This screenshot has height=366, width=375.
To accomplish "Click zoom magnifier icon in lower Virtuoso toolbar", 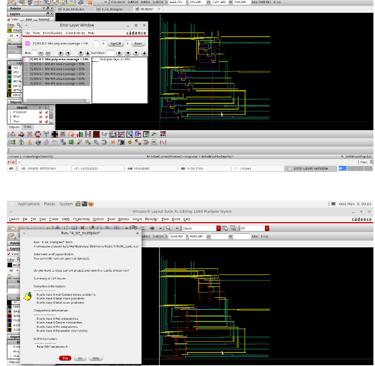I will (168, 228).
